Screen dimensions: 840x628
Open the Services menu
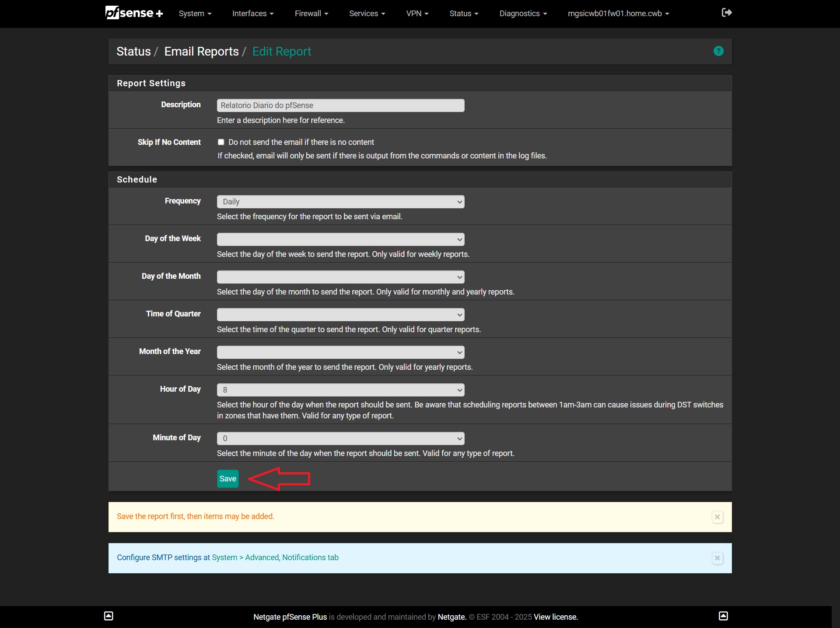[367, 14]
